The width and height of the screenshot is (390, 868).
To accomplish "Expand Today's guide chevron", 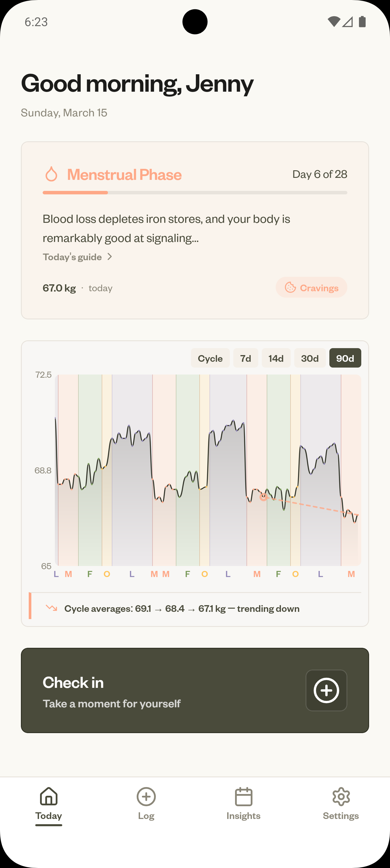I will pyautogui.click(x=110, y=257).
